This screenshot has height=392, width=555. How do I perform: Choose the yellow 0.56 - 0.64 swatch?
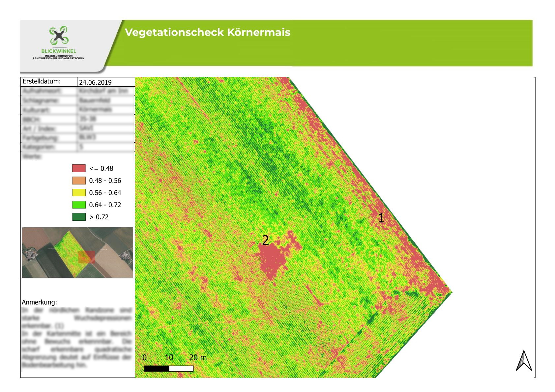[79, 193]
